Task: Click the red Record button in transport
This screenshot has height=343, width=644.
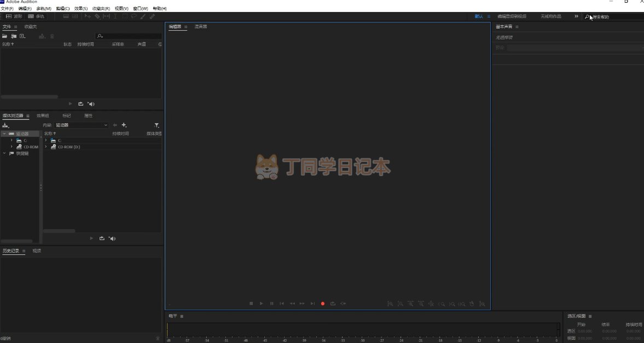Action: click(323, 304)
